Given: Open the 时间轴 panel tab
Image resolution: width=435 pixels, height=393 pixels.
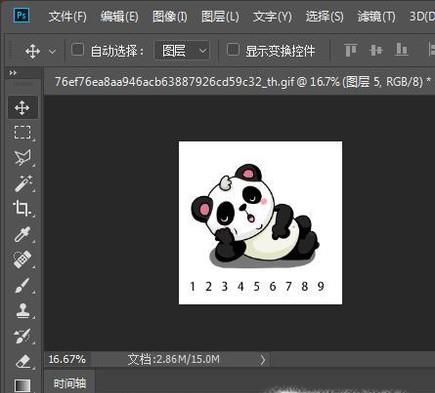Looking at the screenshot, I should point(70,383).
